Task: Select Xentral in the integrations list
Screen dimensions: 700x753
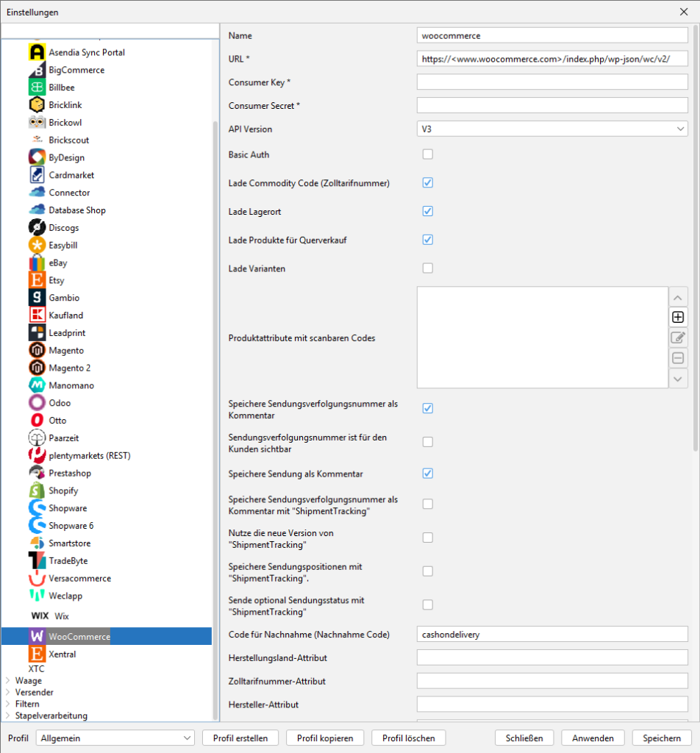Action: click(x=63, y=654)
